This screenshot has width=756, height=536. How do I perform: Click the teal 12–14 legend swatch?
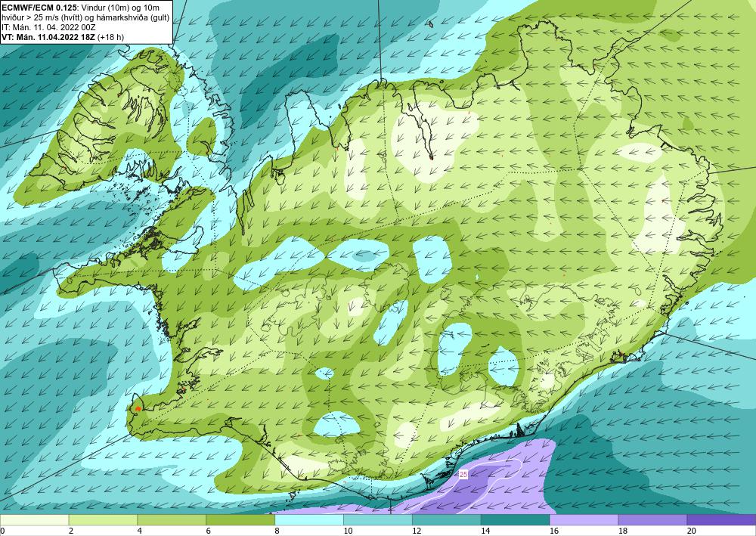point(447,519)
